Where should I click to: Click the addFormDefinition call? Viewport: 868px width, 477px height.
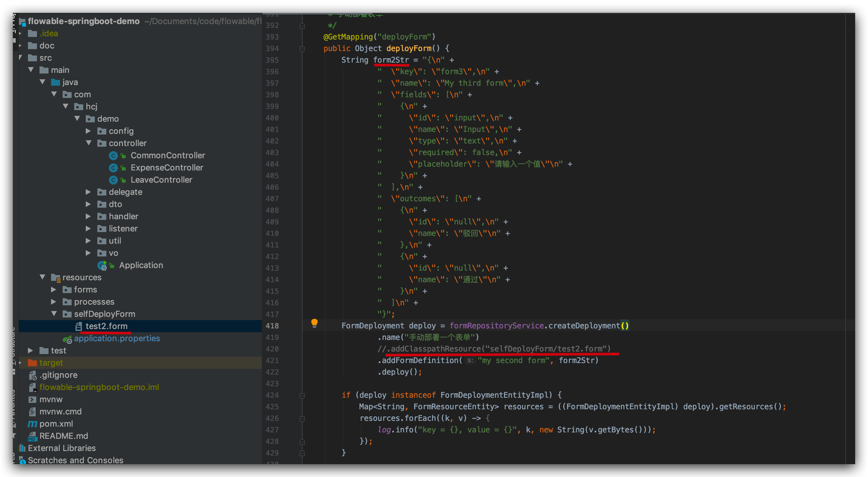pyautogui.click(x=420, y=360)
